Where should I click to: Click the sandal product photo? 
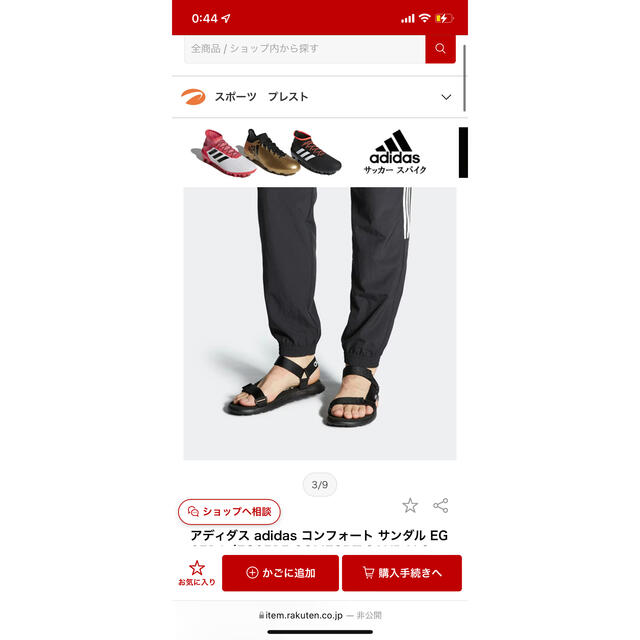tap(320, 323)
